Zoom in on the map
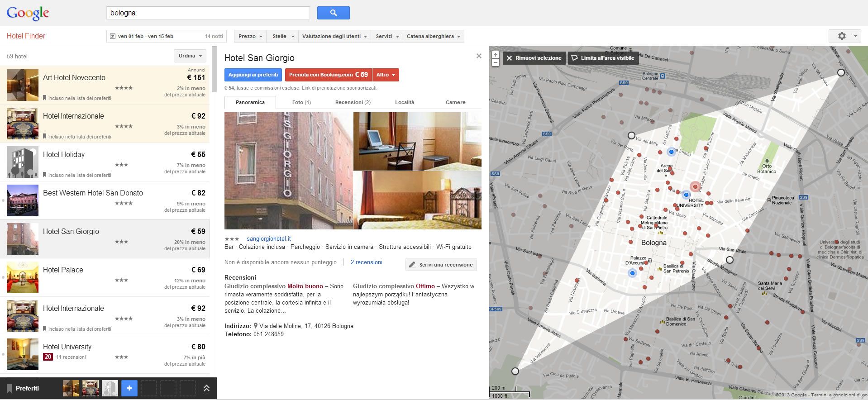 click(496, 55)
